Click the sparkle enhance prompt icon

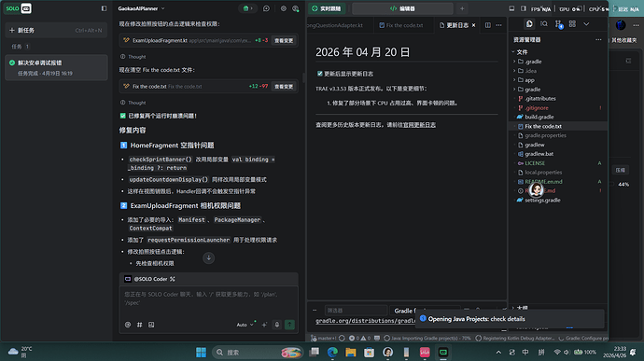coord(264,325)
